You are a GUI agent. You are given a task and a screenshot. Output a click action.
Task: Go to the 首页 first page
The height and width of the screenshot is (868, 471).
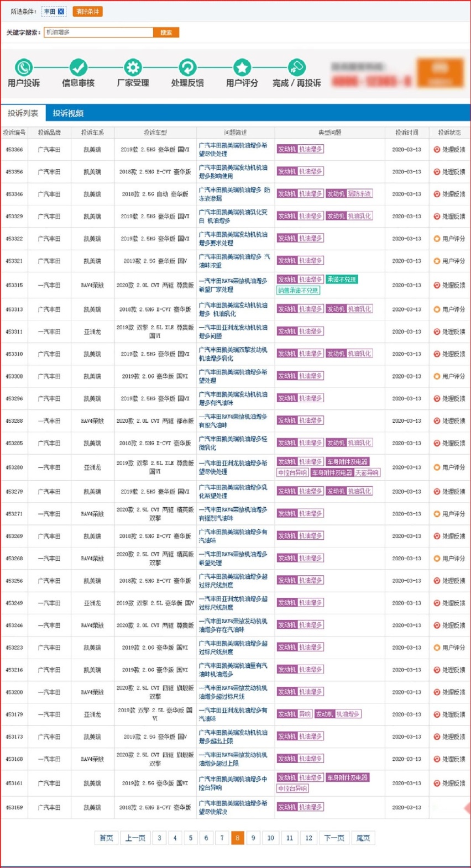pos(106,838)
